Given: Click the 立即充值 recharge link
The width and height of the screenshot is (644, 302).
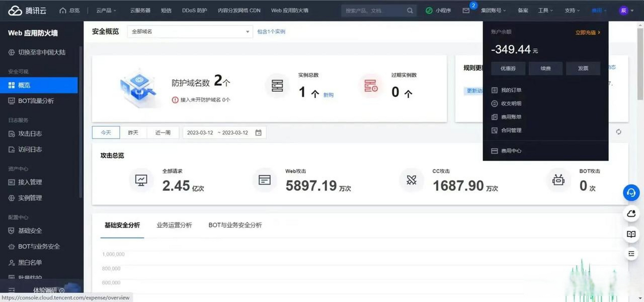Looking at the screenshot, I should tap(588, 33).
